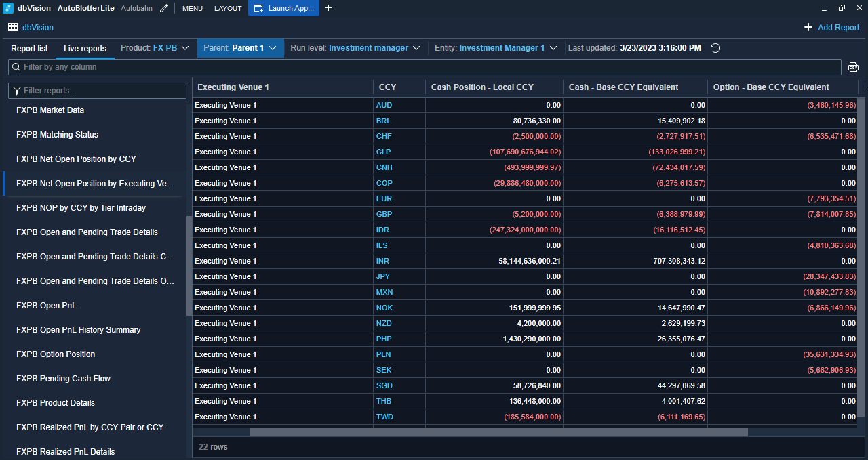Expand the Parent 1 dropdown
Image resolution: width=868 pixels, height=460 pixels.
tap(240, 48)
